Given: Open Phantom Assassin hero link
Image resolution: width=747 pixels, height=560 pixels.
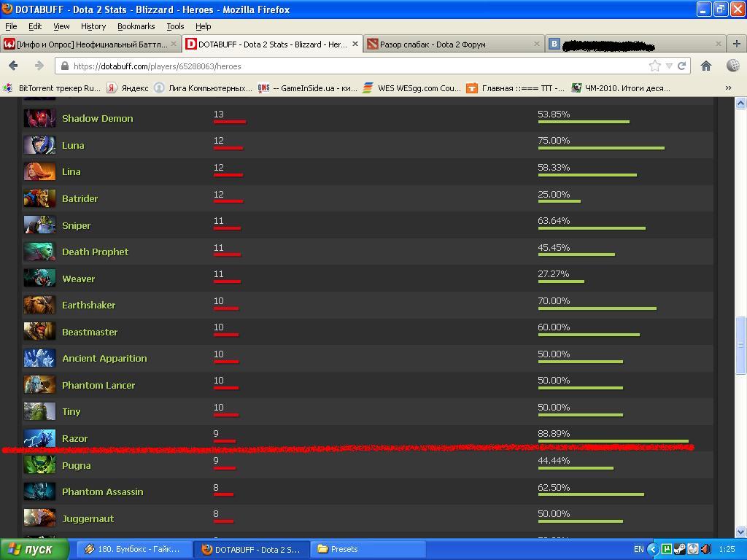Looking at the screenshot, I should (x=102, y=492).
